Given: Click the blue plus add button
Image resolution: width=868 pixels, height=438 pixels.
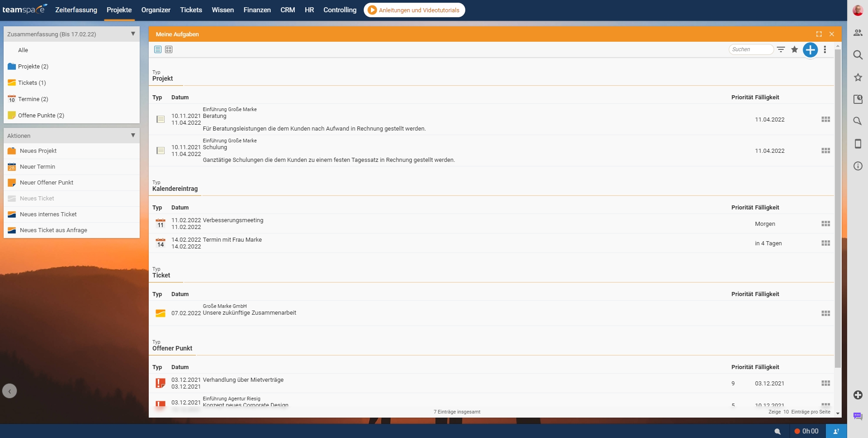Looking at the screenshot, I should coord(810,49).
